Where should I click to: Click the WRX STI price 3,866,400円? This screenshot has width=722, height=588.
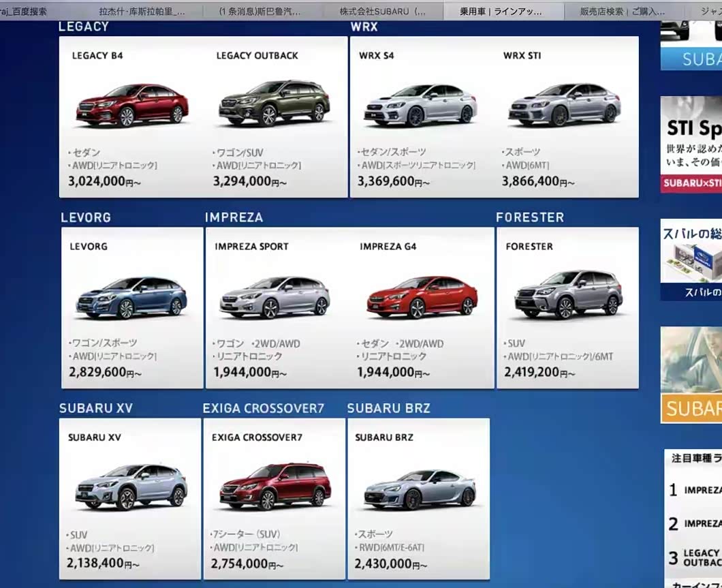coord(538,181)
